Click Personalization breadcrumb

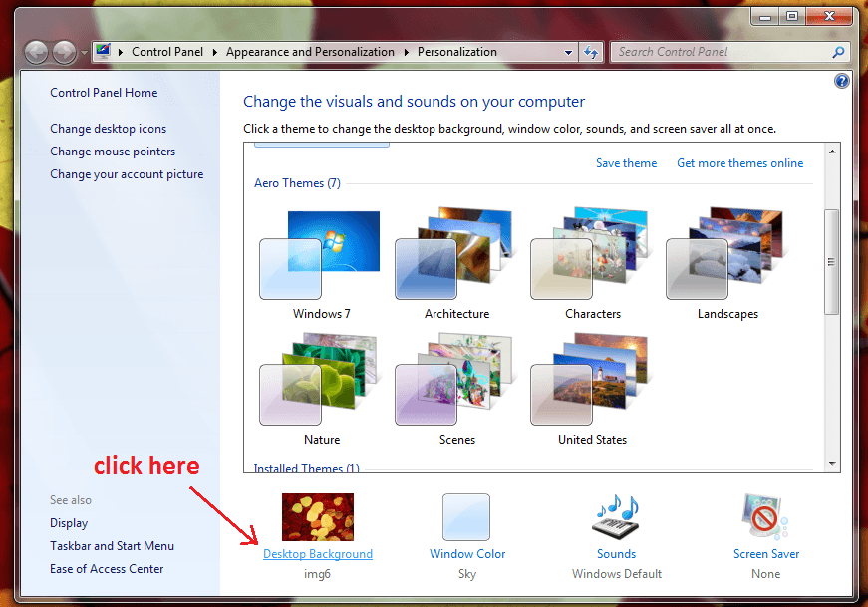(x=456, y=52)
